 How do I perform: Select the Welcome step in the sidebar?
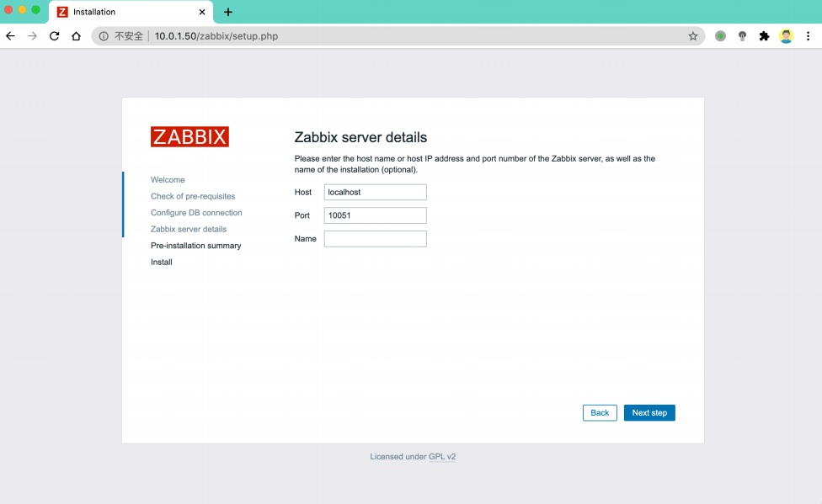(168, 180)
